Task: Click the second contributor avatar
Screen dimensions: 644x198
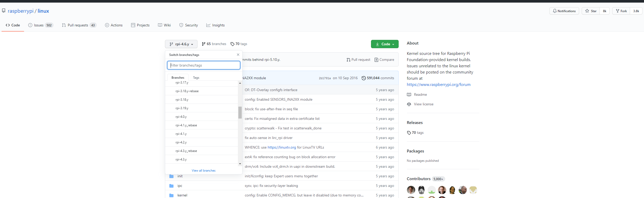Action: [421, 190]
